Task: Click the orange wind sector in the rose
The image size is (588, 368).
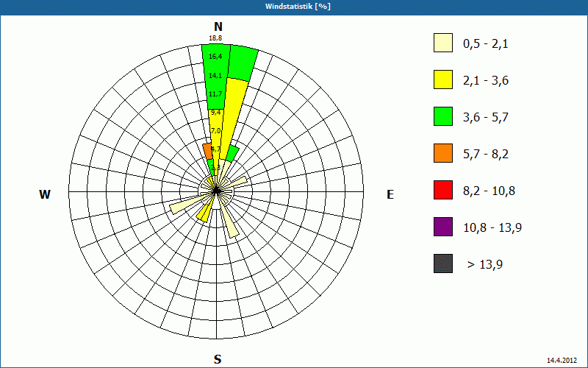Action: coord(207,152)
